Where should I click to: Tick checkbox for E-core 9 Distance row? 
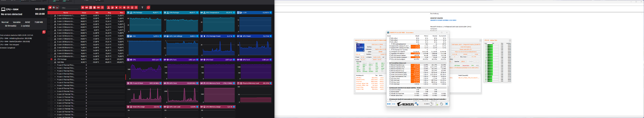(51, 15)
